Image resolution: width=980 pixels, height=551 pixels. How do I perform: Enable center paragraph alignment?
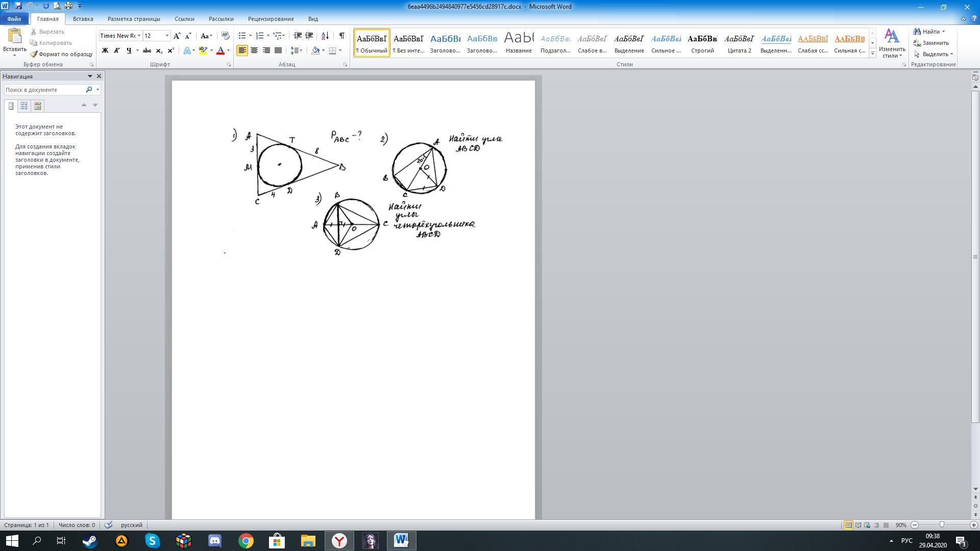254,51
